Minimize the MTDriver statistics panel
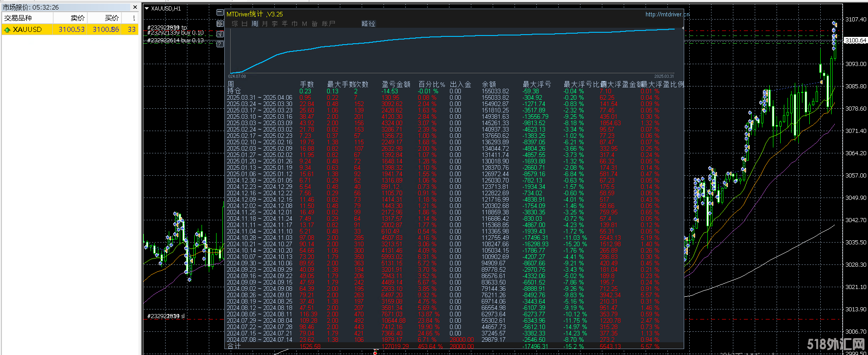This screenshot has width=868, height=355. click(220, 13)
